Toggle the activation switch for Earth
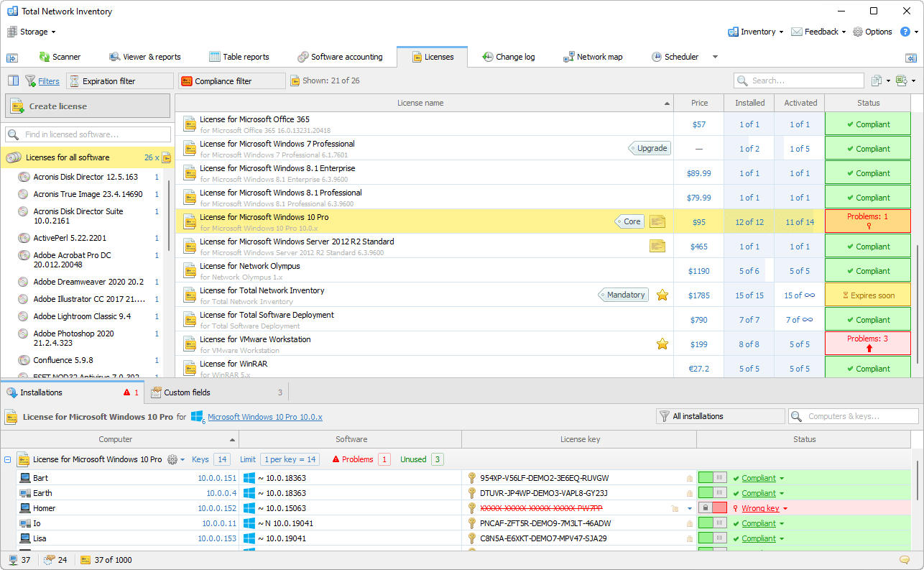The image size is (924, 570). (x=713, y=493)
